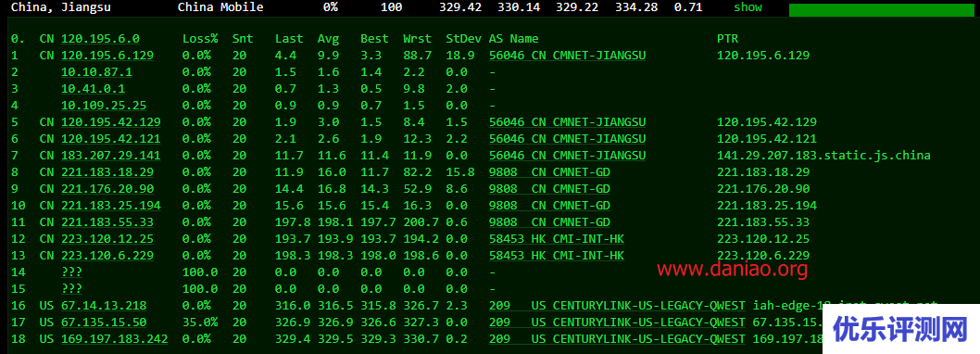Open hop 11 IP link 221.183.55.33

tap(107, 222)
